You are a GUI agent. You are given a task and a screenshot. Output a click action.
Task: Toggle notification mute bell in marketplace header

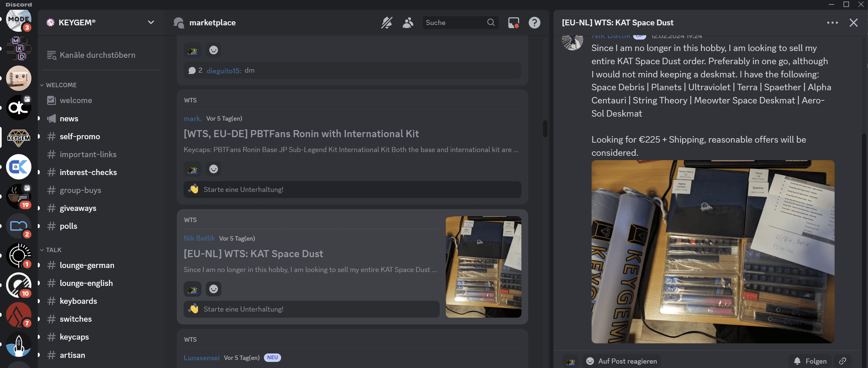[387, 23]
